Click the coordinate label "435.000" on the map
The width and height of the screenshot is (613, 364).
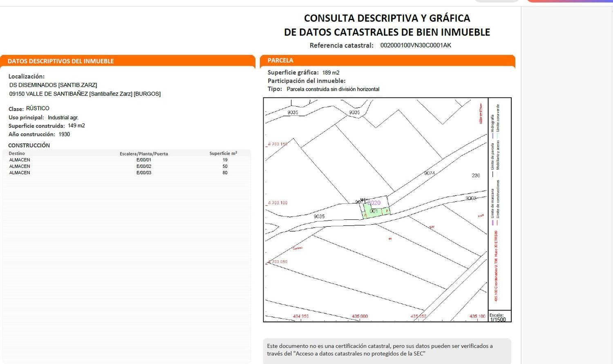point(360,317)
